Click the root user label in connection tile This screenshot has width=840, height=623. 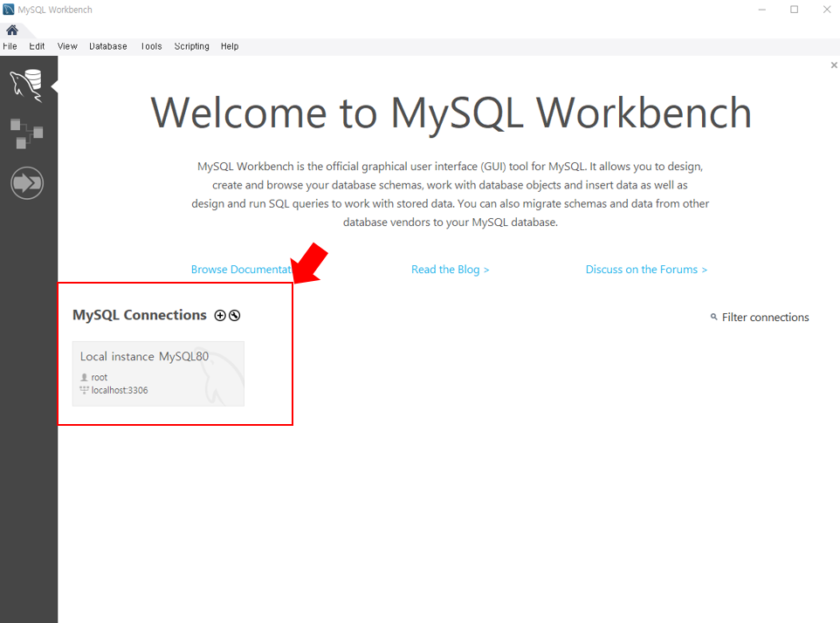[100, 377]
